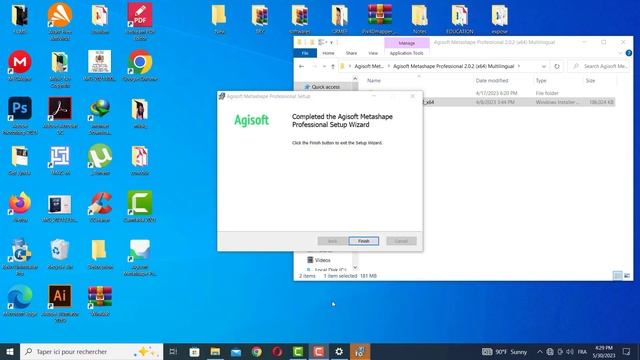
Task: Open the Opera browser taskbar icon
Action: (x=277, y=351)
